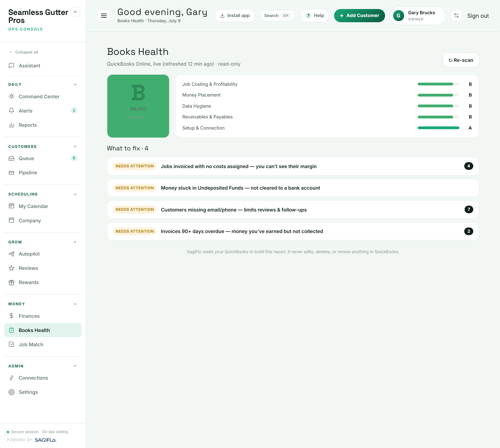Open 'Invoices 90+ days overdue' item
Image resolution: width=500 pixels, height=448 pixels.
pos(293,231)
